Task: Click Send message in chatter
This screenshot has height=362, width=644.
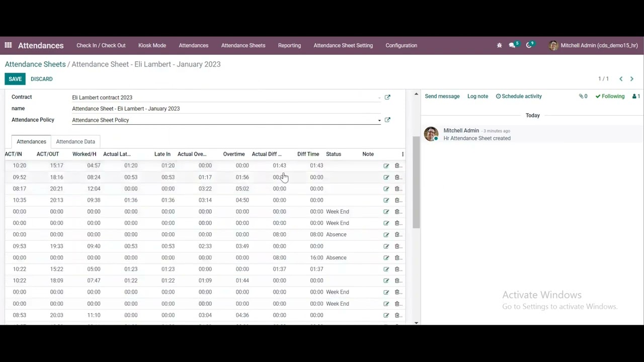Action: click(442, 96)
